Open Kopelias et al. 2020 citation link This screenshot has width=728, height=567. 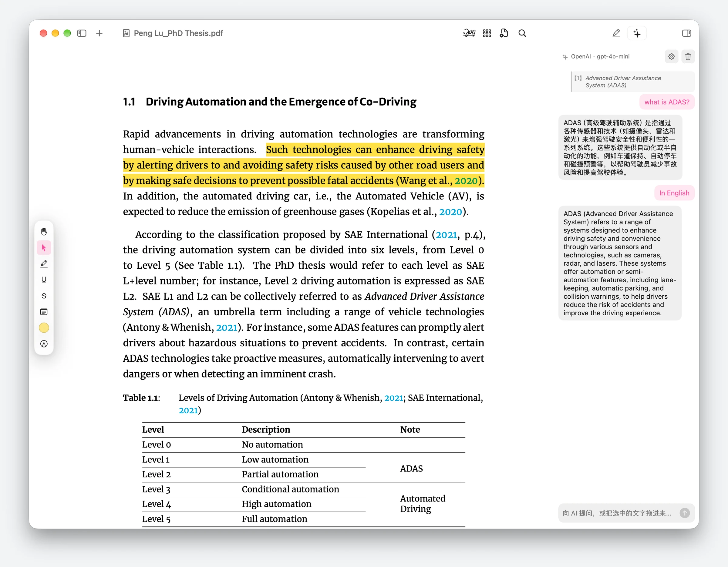click(450, 212)
